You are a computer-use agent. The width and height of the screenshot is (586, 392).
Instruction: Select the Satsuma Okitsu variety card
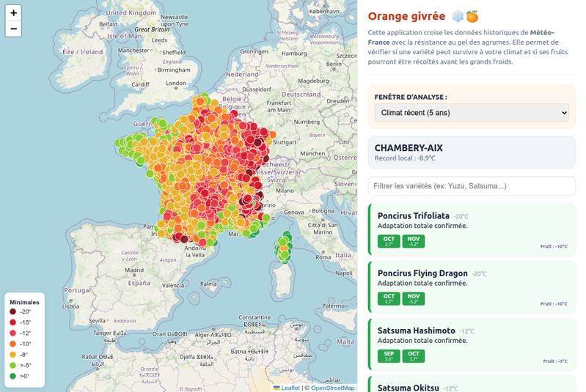pyautogui.click(x=472, y=386)
